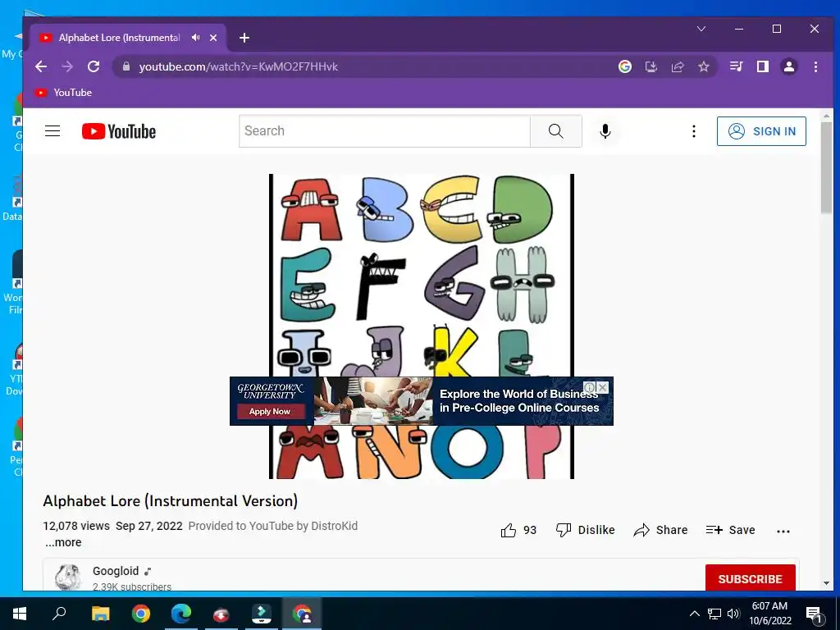View site information via lock icon
The height and width of the screenshot is (630, 840).
point(126,66)
